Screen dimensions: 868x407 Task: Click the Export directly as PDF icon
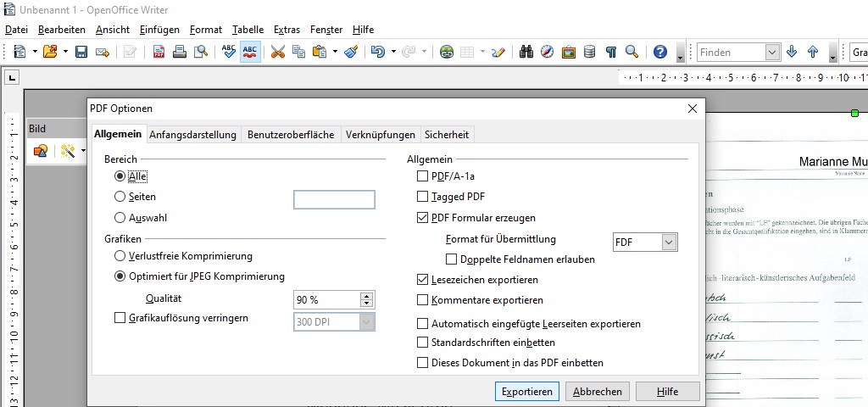point(159,52)
